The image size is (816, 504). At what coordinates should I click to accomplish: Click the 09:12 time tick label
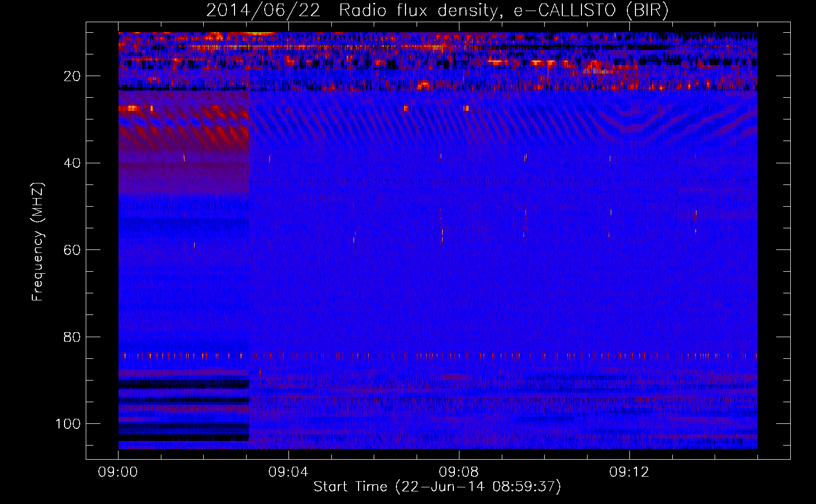tap(629, 472)
